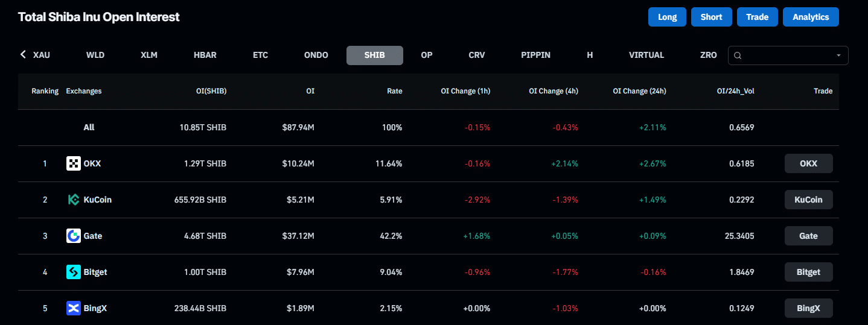Click the Gate exchange logo icon
The height and width of the screenshot is (325, 868).
pyautogui.click(x=74, y=236)
